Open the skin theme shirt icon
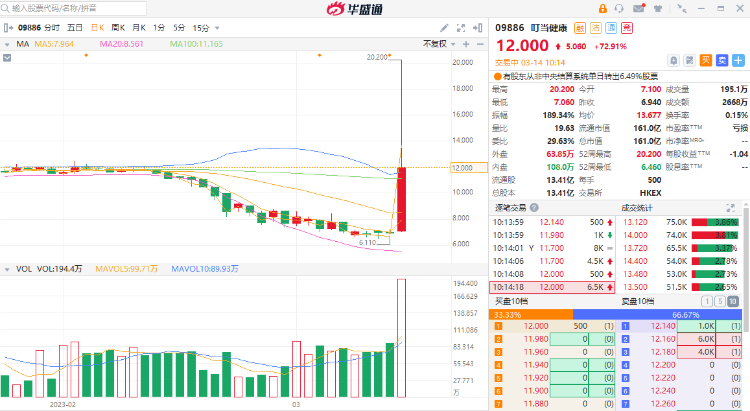Screen dimensions: 750x411 pos(658,9)
